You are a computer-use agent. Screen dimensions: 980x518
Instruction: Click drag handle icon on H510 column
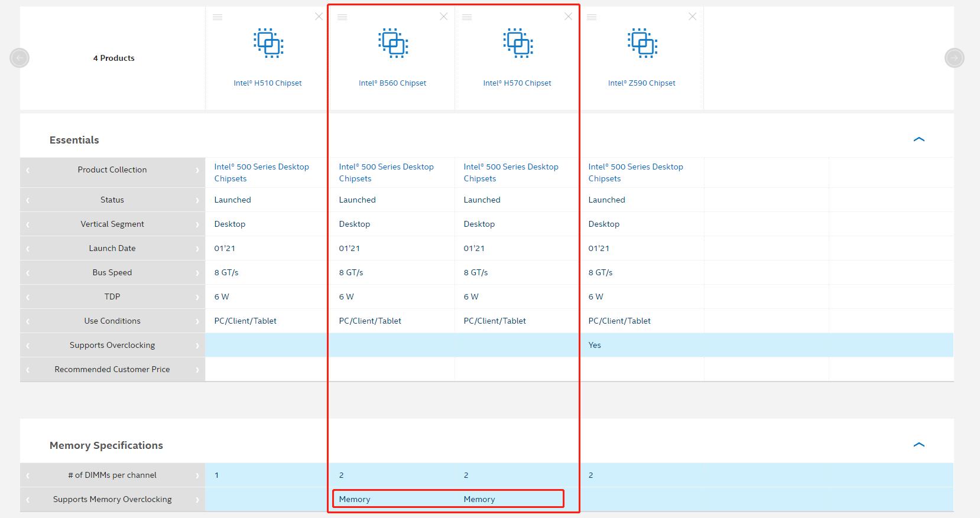[x=218, y=17]
